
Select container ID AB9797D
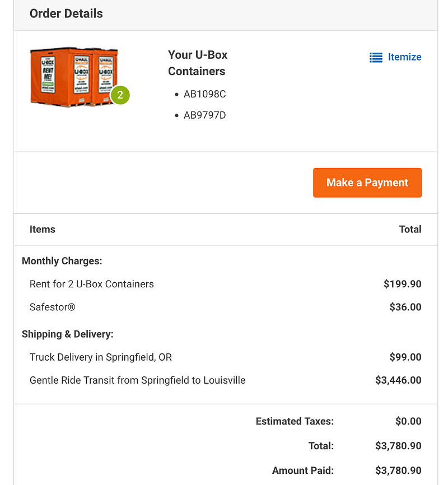[x=204, y=115]
